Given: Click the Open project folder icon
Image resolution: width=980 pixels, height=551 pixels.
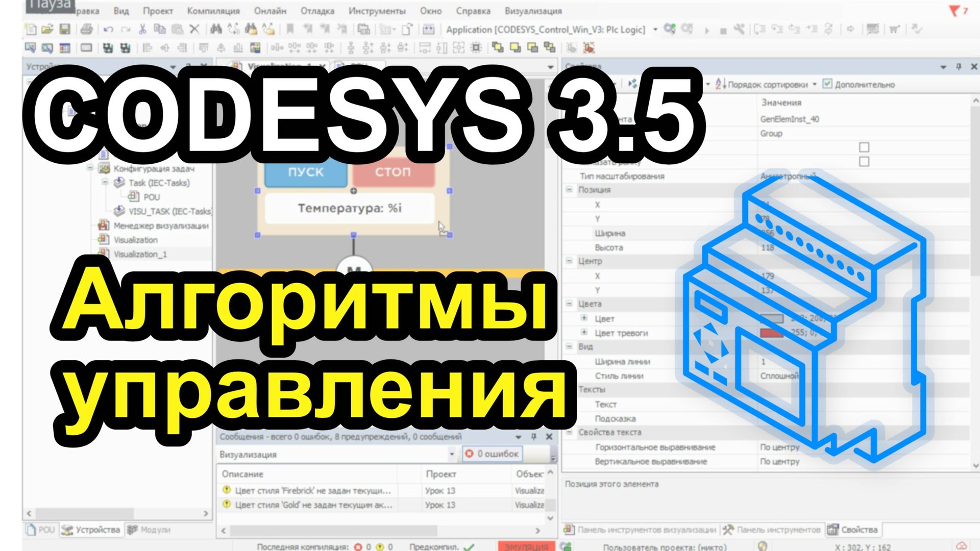Looking at the screenshot, I should tap(47, 30).
